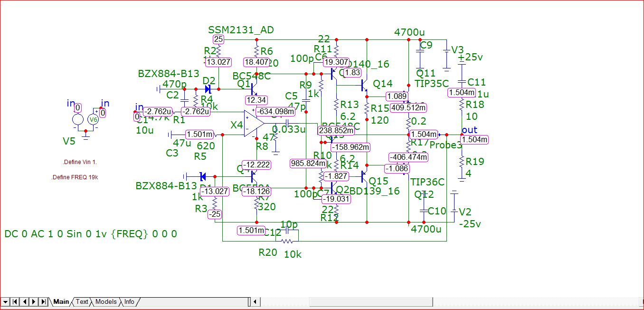Click the node voltage value 238.852m
The width and height of the screenshot is (644, 310).
(x=336, y=130)
